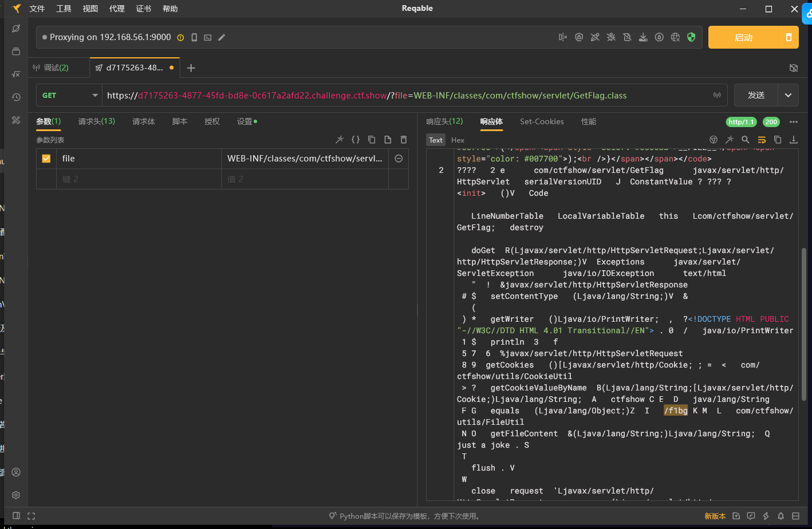Viewport: 812px width, 529px height.
Task: Click the trash icon on the start button
Action: [789, 37]
